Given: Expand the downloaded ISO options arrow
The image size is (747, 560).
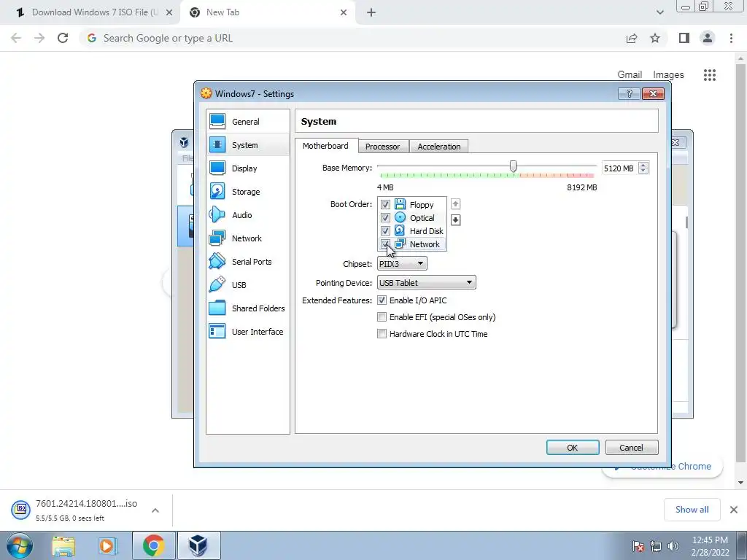Looking at the screenshot, I should 155,510.
